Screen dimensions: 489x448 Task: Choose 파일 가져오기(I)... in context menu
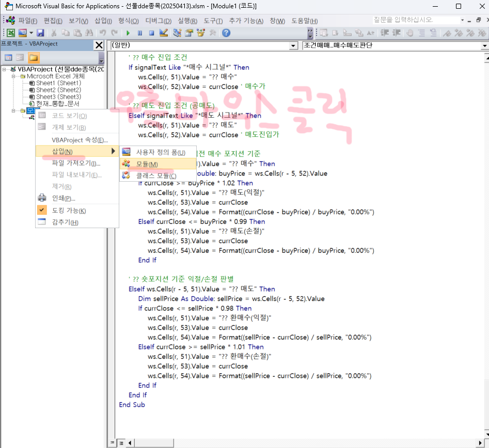click(x=77, y=163)
